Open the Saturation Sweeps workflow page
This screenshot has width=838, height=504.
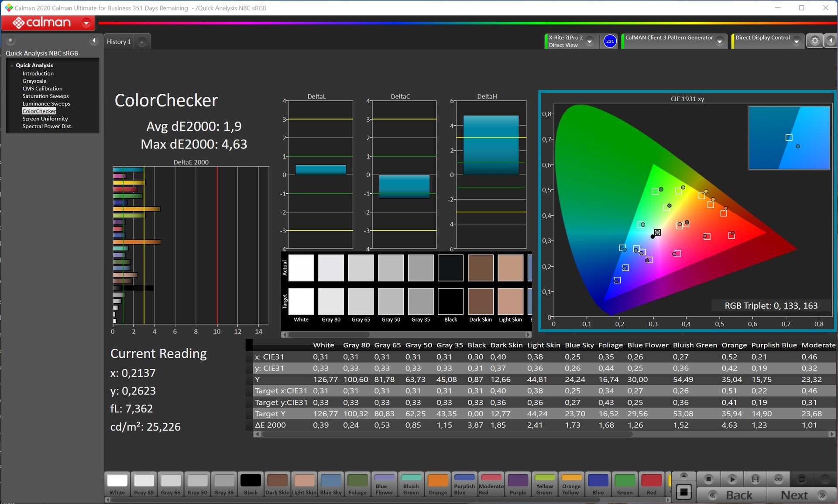pos(45,96)
